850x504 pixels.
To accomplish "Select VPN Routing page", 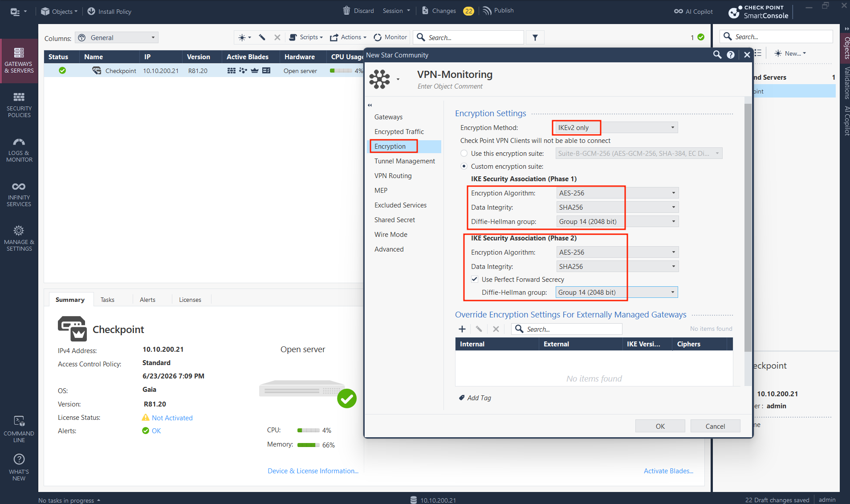I will click(393, 176).
